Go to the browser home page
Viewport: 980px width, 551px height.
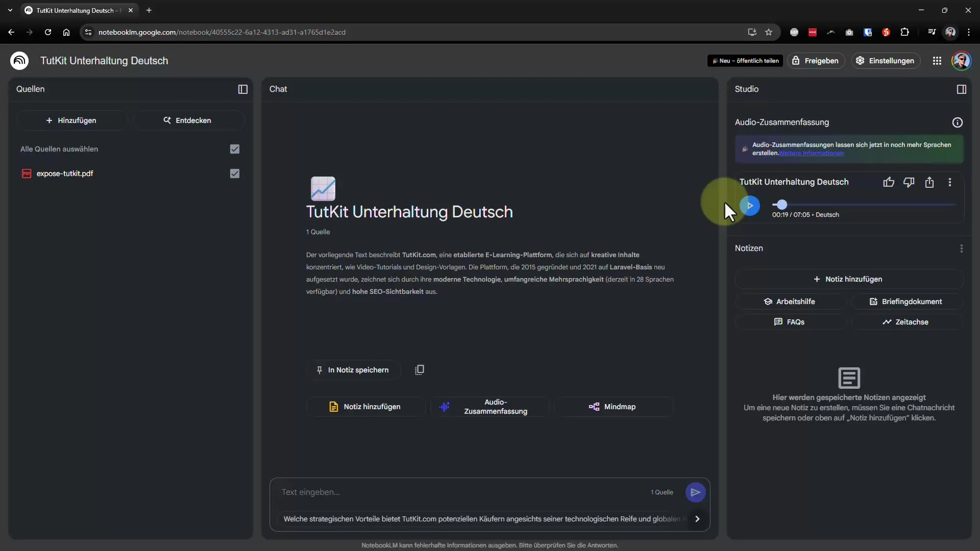click(x=66, y=32)
